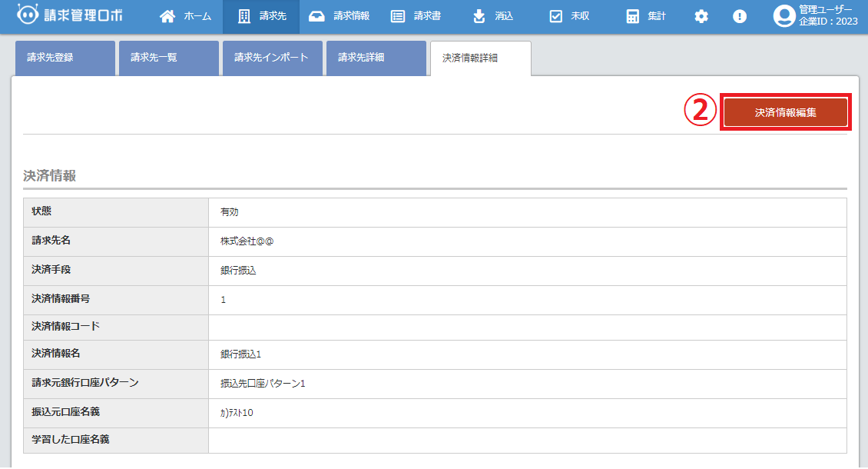Viewport: 868px width, 469px height.
Task: Open 請求先 building icon menu
Action: tap(244, 16)
